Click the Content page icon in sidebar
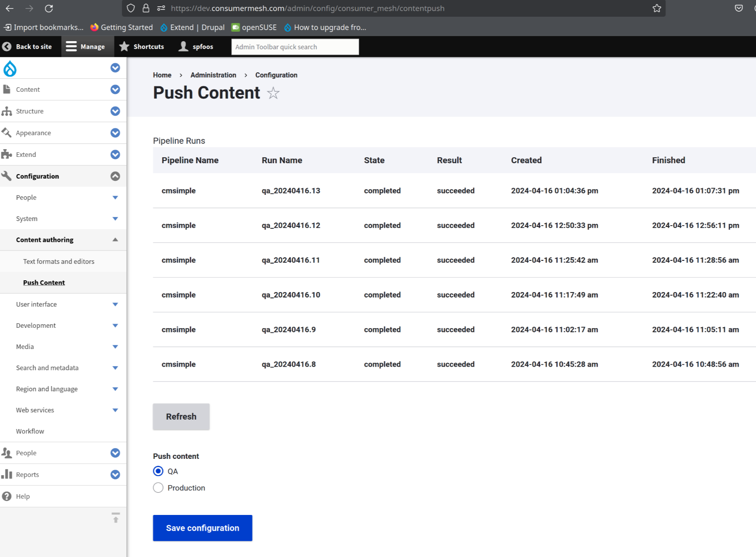The width and height of the screenshot is (756, 557). (7, 89)
